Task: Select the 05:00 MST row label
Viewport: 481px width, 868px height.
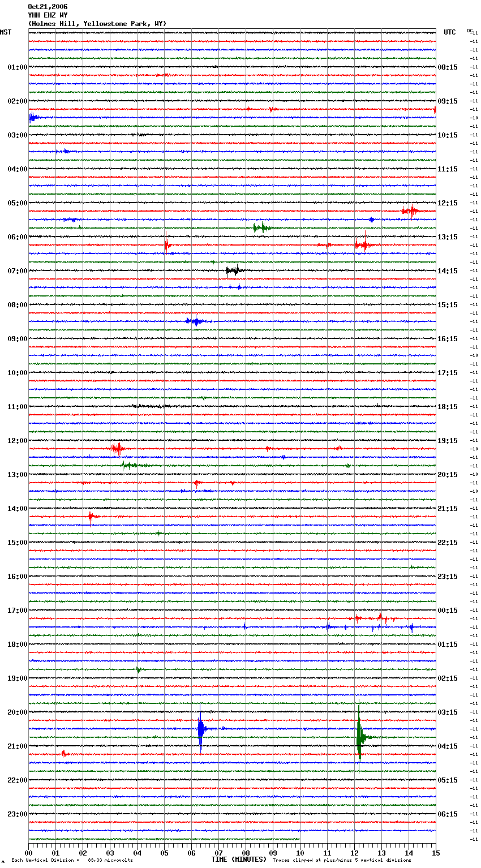Action: 18,203
